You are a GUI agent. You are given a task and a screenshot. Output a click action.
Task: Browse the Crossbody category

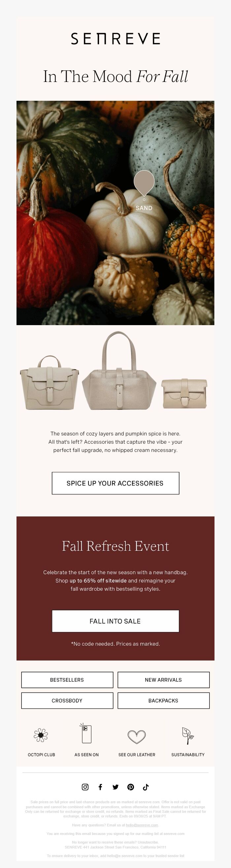[x=67, y=700]
